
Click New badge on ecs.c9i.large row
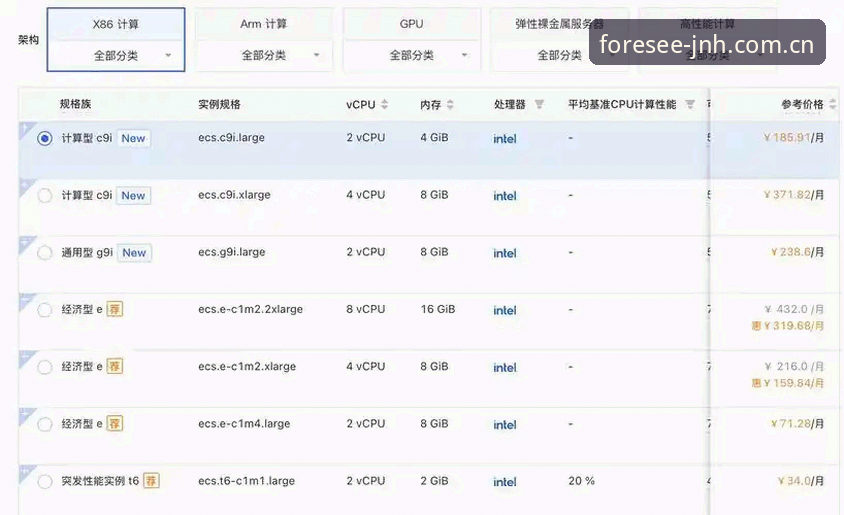(133, 138)
